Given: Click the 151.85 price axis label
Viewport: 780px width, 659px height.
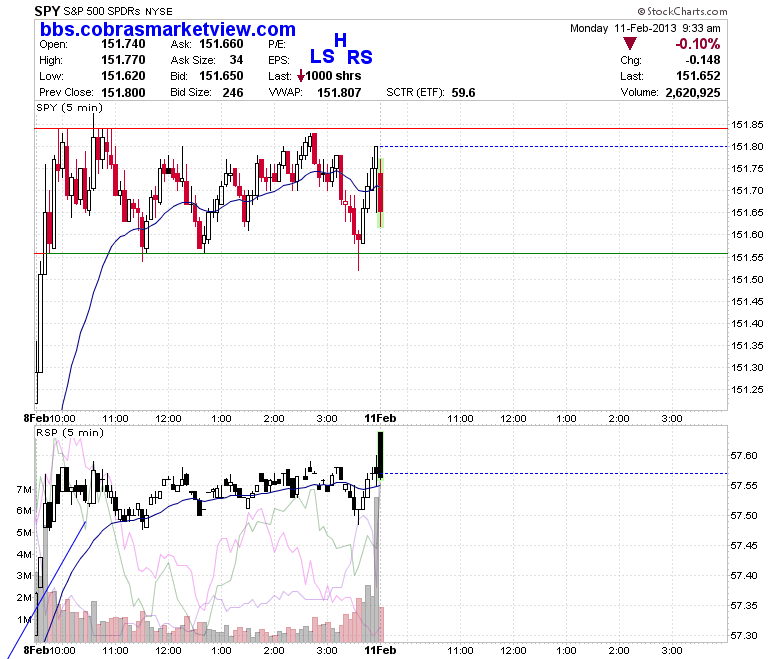Looking at the screenshot, I should 747,124.
